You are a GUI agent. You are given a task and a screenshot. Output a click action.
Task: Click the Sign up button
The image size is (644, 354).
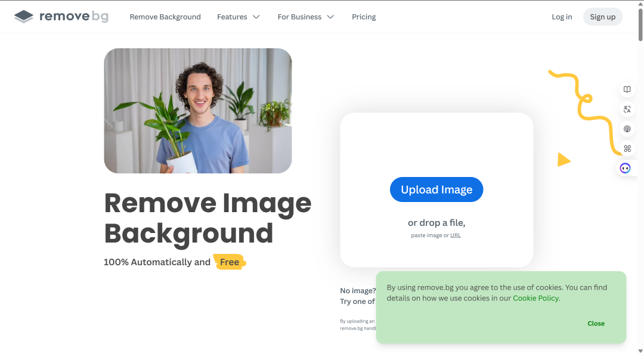[x=602, y=17]
